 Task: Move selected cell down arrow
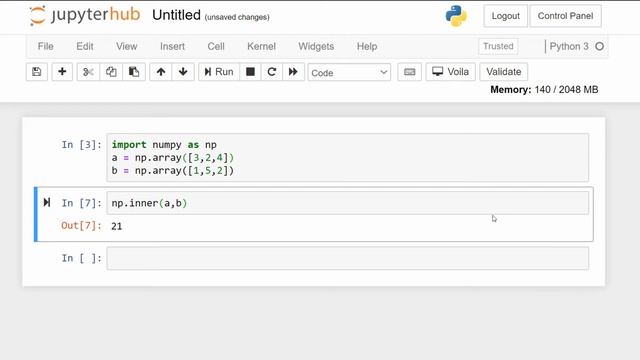tap(183, 72)
